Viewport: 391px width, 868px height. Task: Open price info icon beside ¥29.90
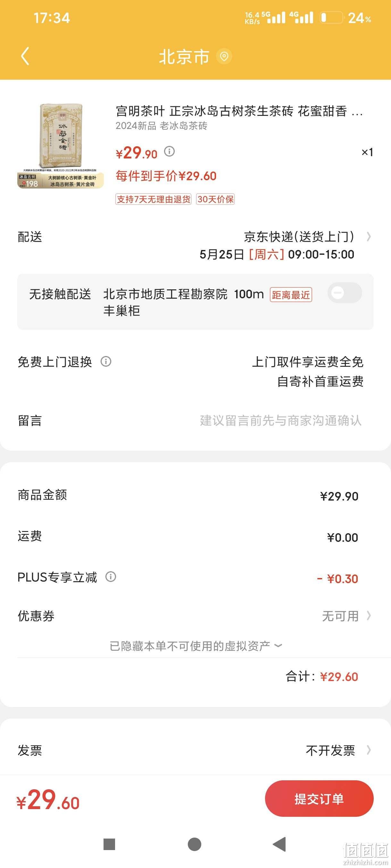tap(169, 151)
